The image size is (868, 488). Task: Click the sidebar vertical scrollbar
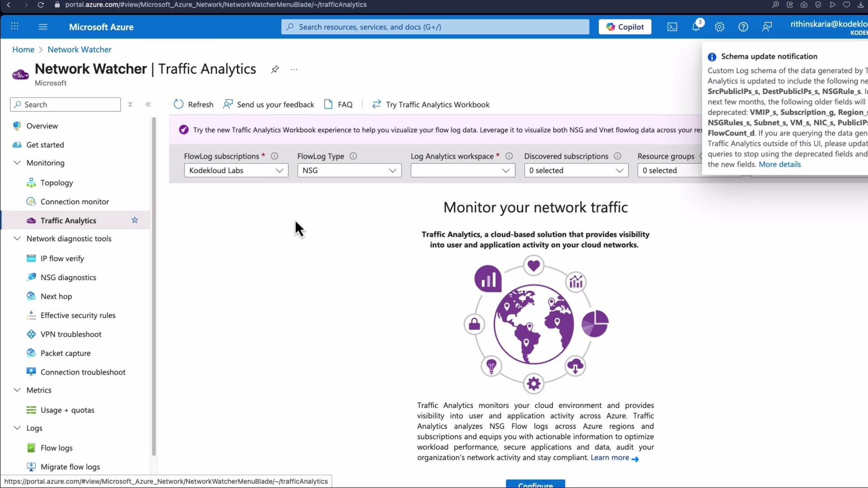pos(154,286)
